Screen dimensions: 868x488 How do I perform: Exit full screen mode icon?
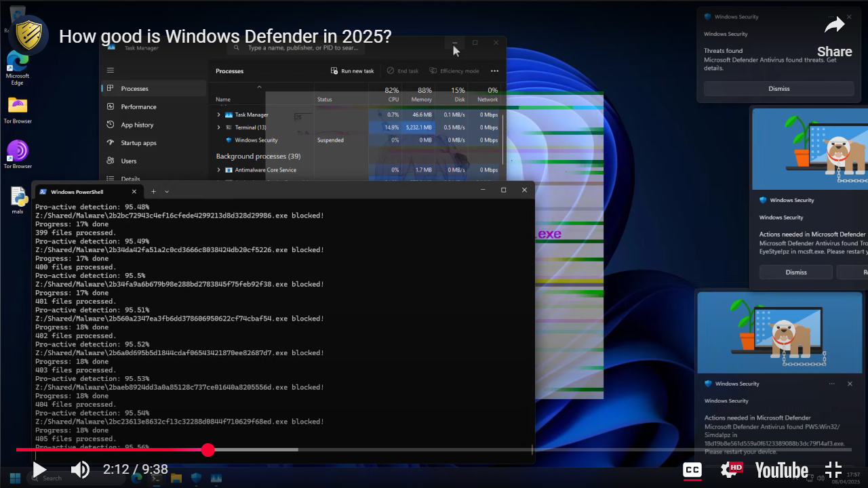833,470
